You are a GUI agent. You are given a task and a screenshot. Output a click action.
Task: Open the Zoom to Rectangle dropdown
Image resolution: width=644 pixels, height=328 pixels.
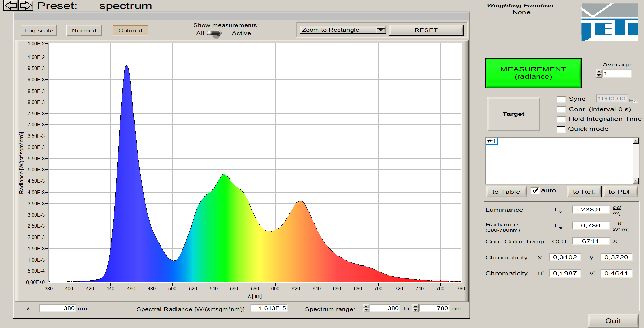[342, 30]
